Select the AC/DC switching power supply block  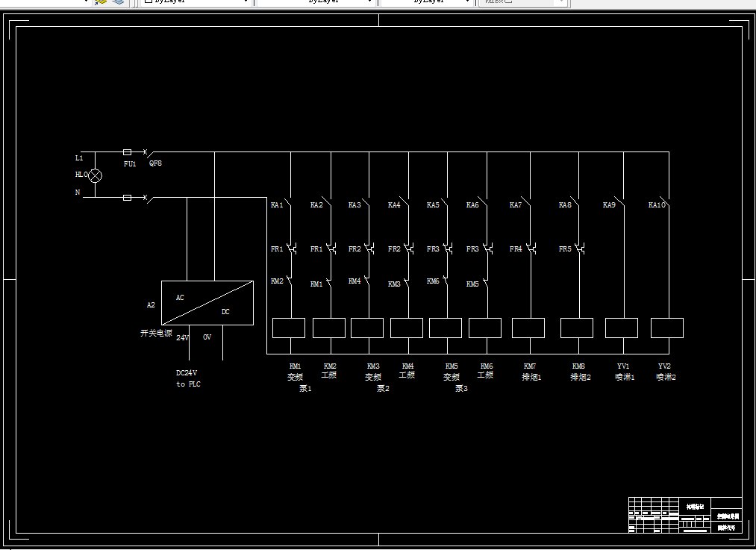click(207, 303)
